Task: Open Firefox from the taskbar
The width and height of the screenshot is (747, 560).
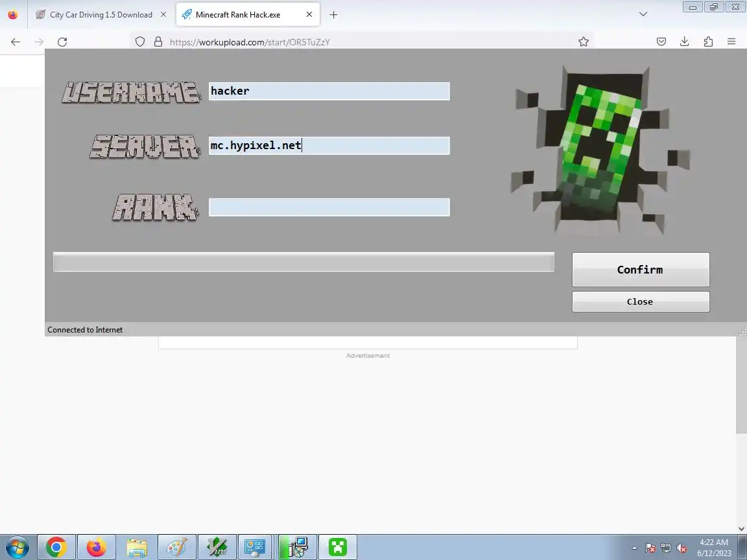Action: tap(96, 547)
